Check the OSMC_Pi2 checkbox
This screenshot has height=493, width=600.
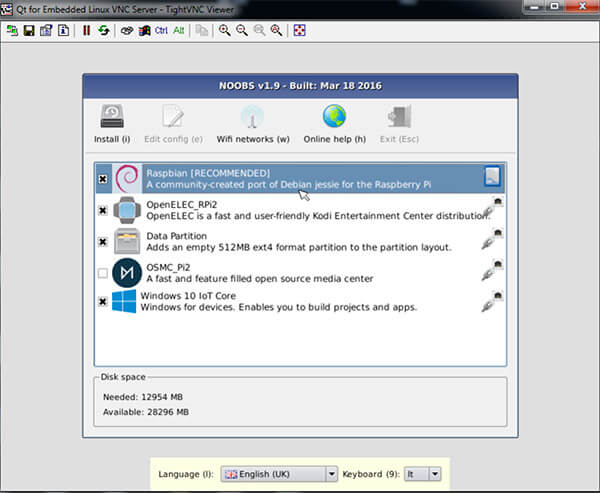pos(103,273)
